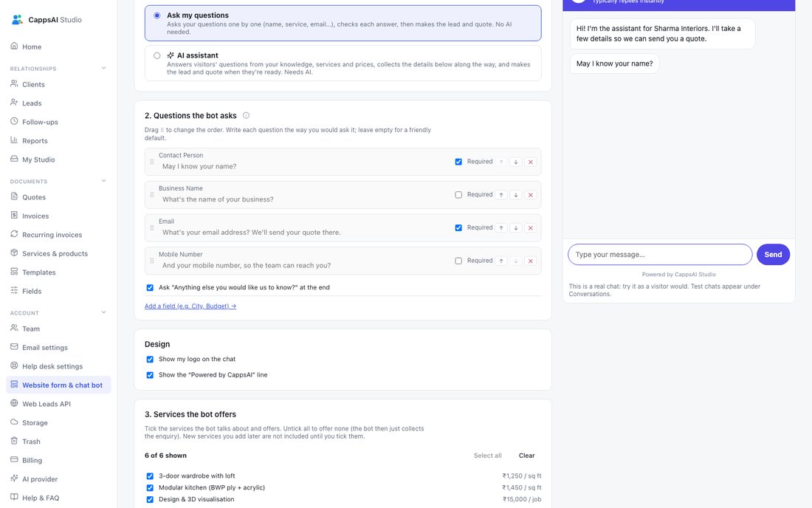Click the Type your message input

pyautogui.click(x=660, y=254)
